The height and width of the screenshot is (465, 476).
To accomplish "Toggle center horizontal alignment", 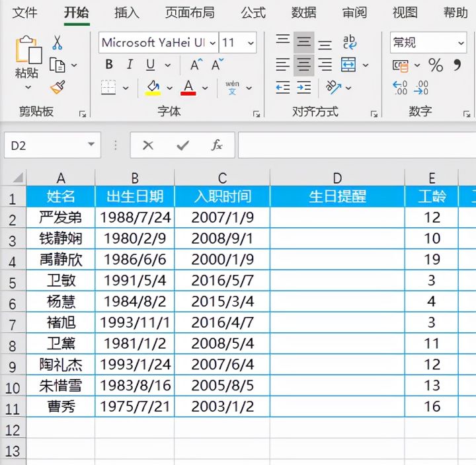I will (x=304, y=65).
